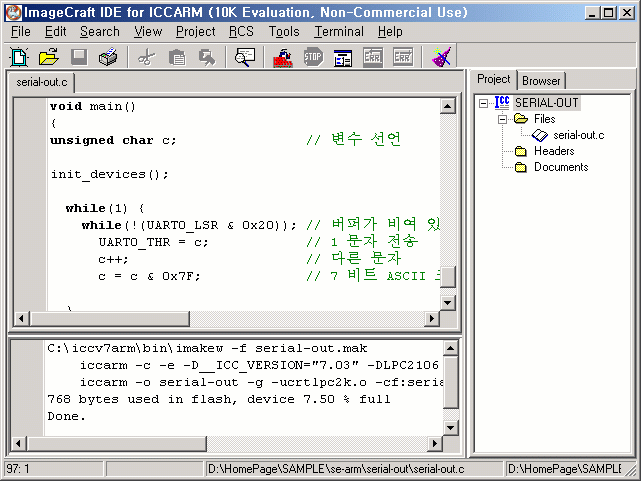Click the 'void main()' code line

point(92,106)
